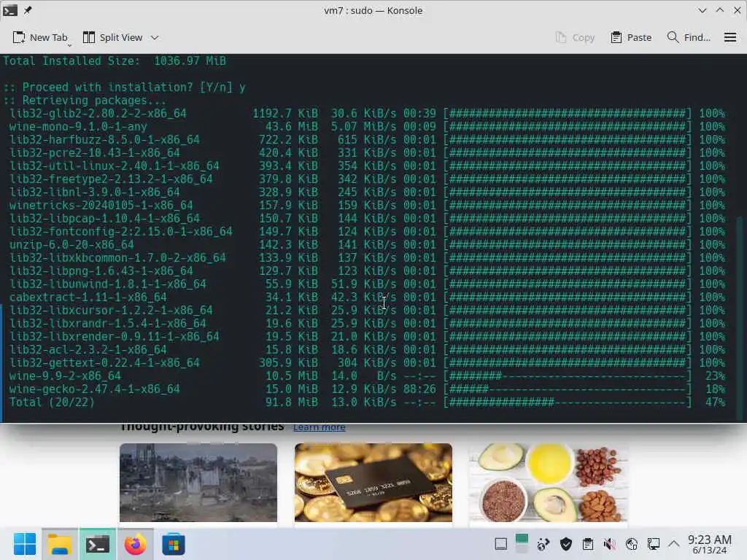The height and width of the screenshot is (560, 747).
Task: Expand the hidden system tray icons arrow
Action: coord(673,544)
